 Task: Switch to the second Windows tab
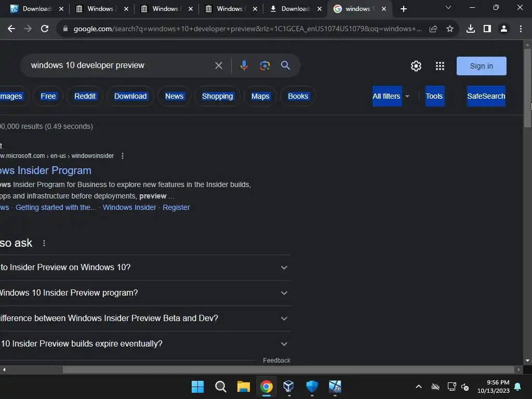click(x=166, y=9)
